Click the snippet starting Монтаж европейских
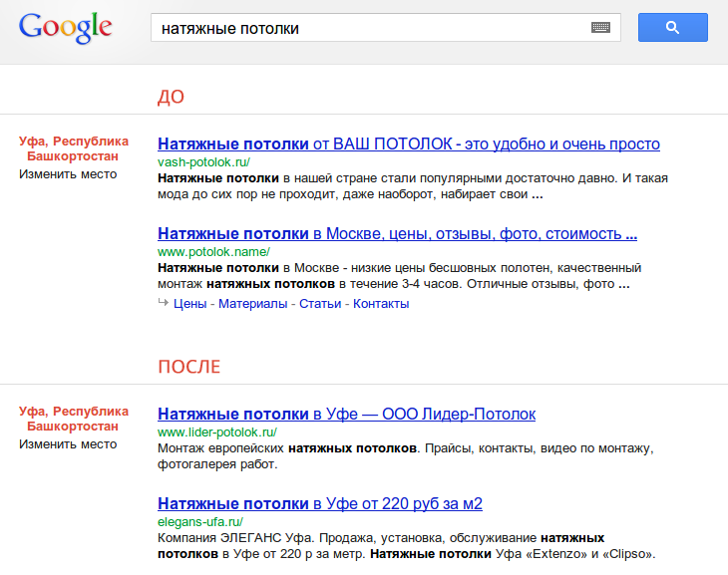Image resolution: width=728 pixels, height=575 pixels. 405,456
